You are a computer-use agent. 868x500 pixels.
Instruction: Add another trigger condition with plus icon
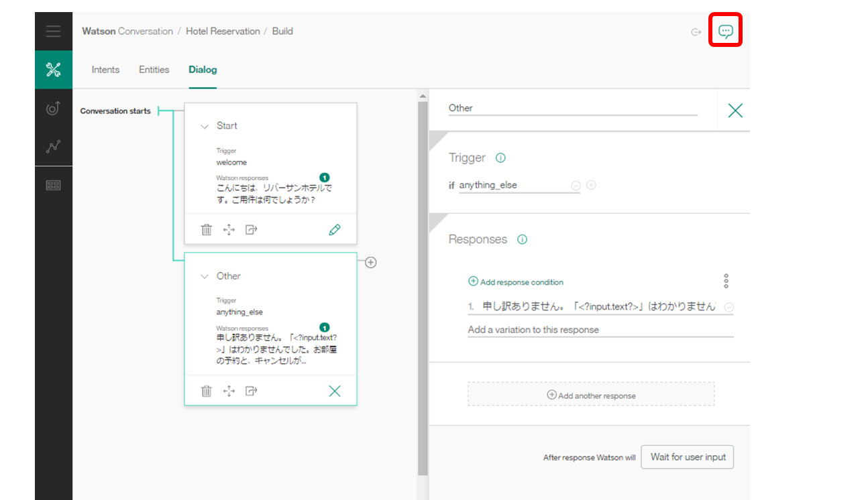[591, 185]
